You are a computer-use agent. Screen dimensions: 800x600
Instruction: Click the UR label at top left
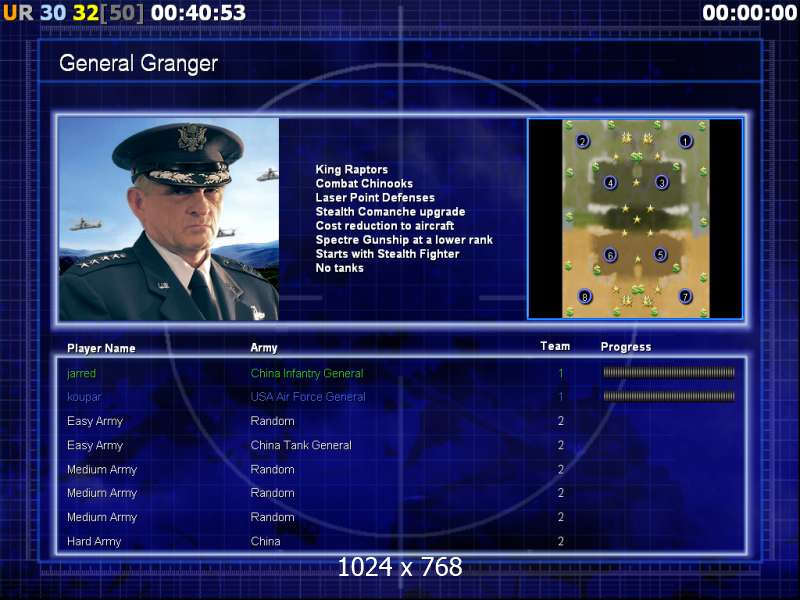click(x=18, y=13)
